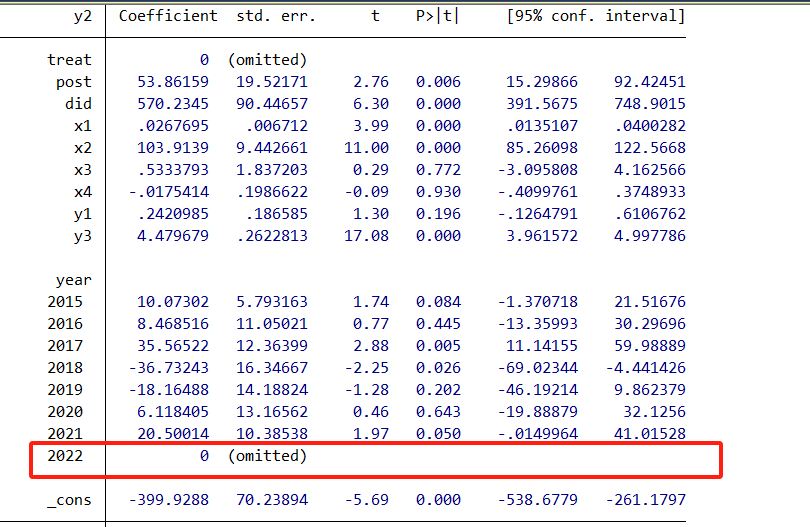Select 2020 upper bound 32.1256
Screen dimensions: 810x527
point(655,412)
